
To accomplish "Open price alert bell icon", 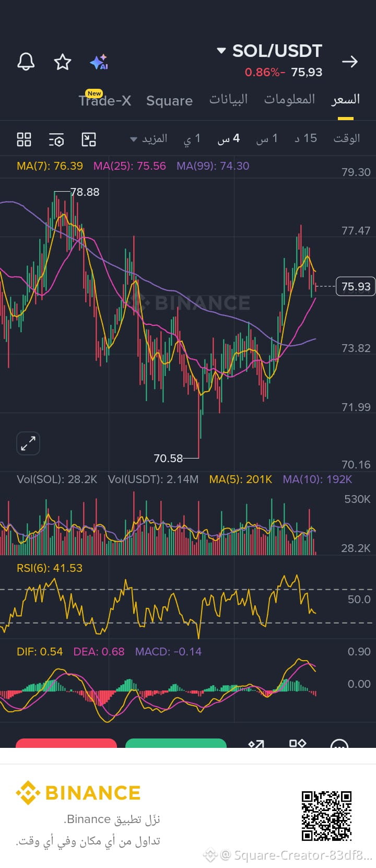I will 26,62.
